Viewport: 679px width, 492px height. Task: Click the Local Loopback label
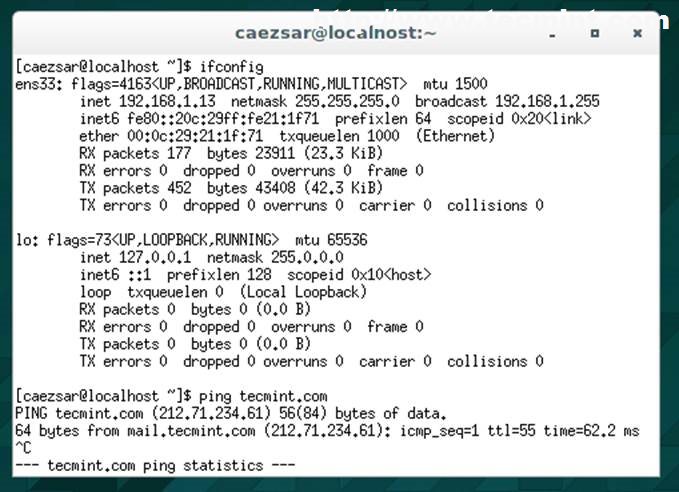click(x=303, y=292)
